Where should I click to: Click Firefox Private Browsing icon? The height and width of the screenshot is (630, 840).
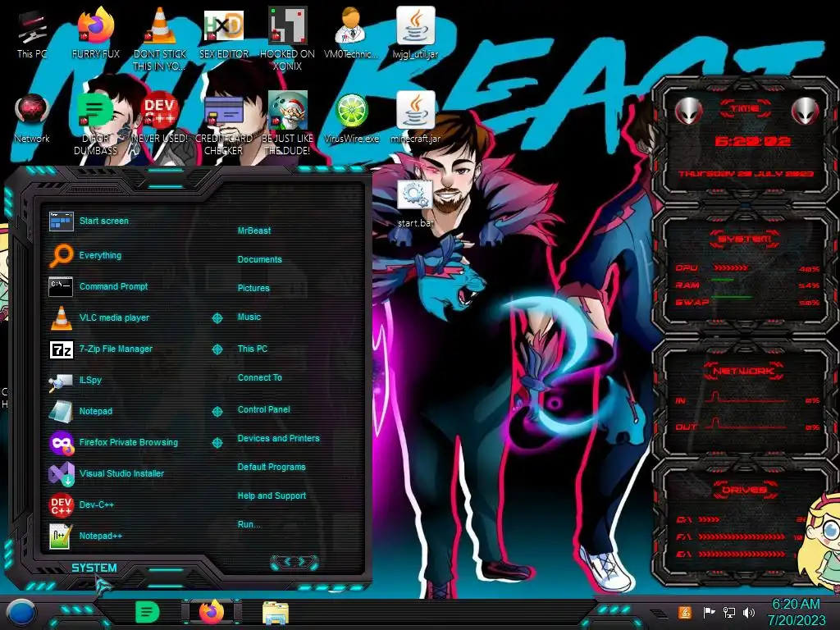click(x=61, y=442)
